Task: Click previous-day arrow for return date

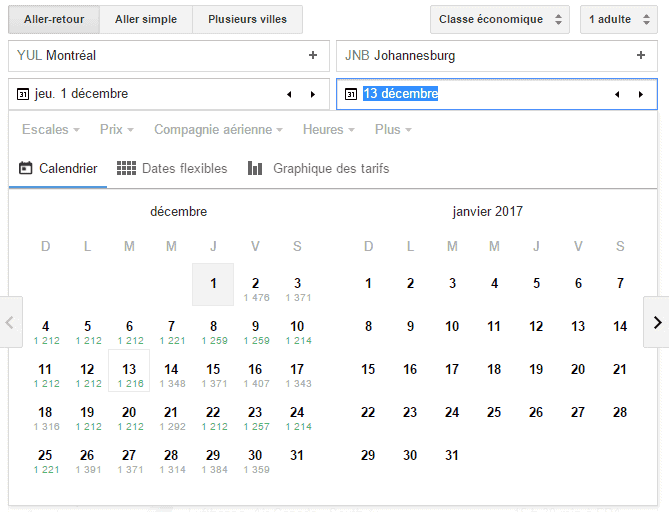Action: (617, 94)
